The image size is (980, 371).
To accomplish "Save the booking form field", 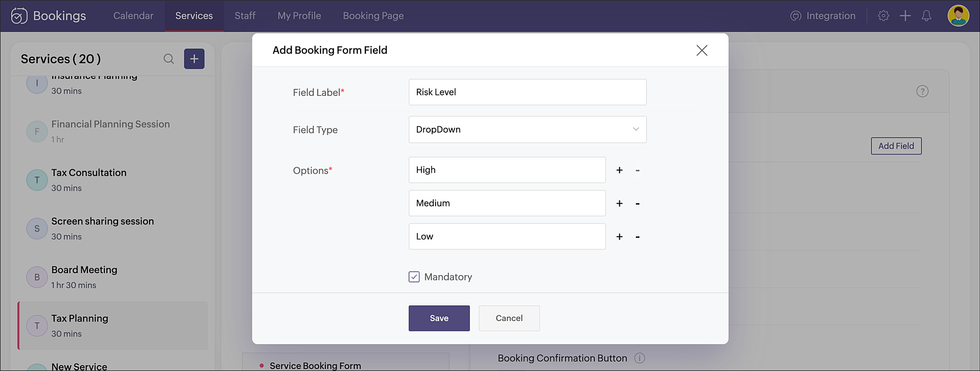I will point(439,318).
